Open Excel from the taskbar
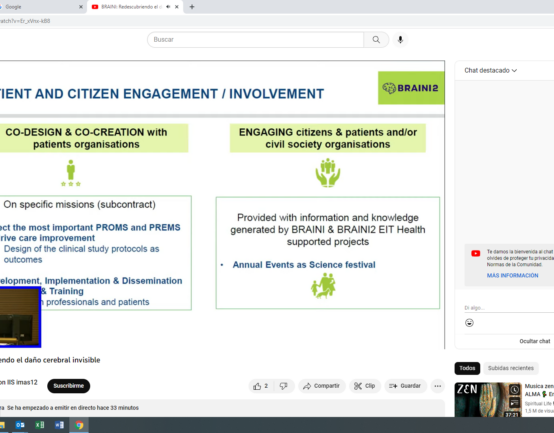This screenshot has height=433, width=554. (40, 425)
